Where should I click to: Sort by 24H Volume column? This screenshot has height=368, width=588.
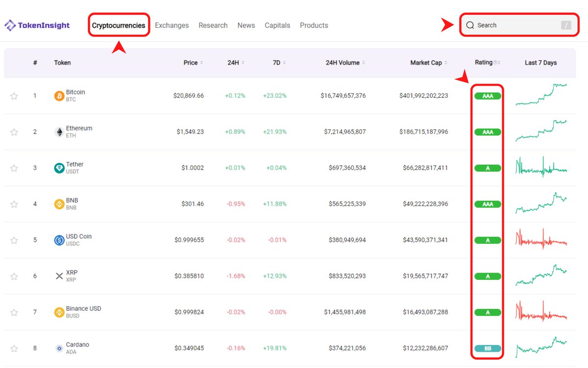pyautogui.click(x=345, y=63)
